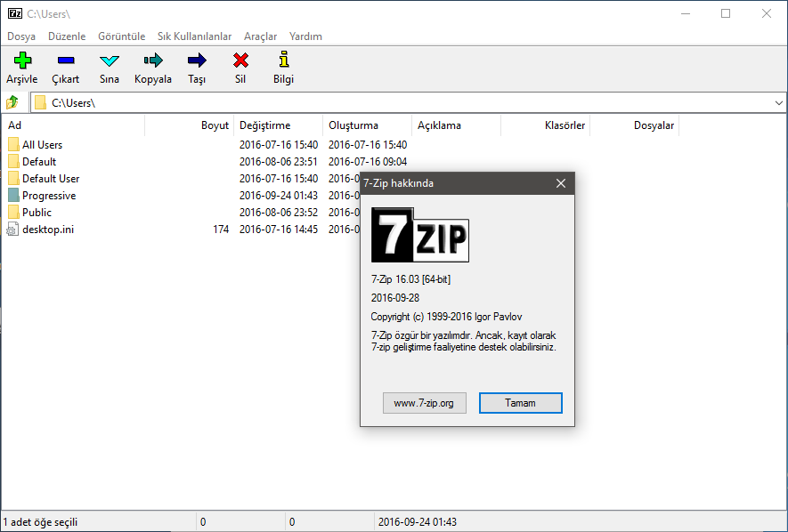Close the 7-Zip hakkında dialog

[x=561, y=183]
